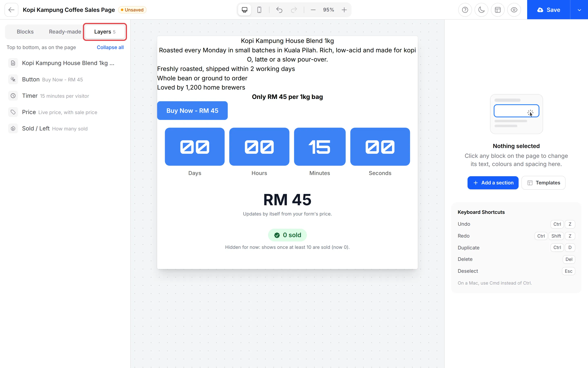588x368 pixels.
Task: Select the RM 45 price block
Action: 287,200
